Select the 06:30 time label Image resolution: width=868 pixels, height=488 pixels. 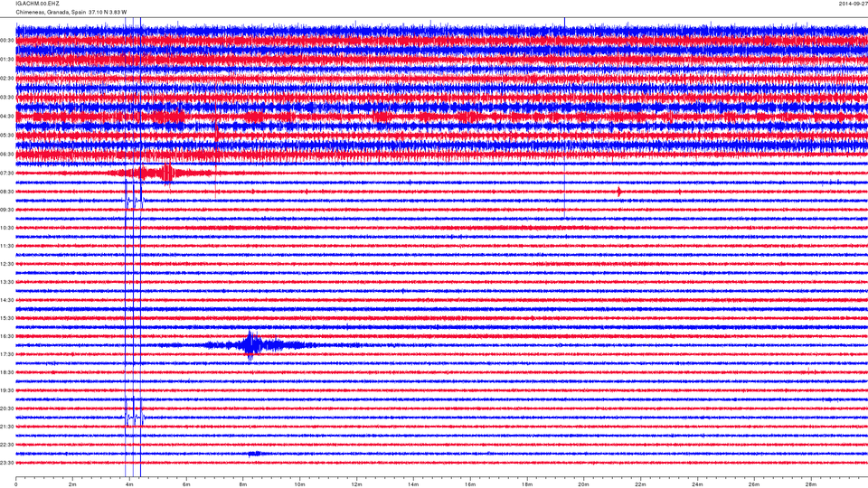click(x=6, y=154)
